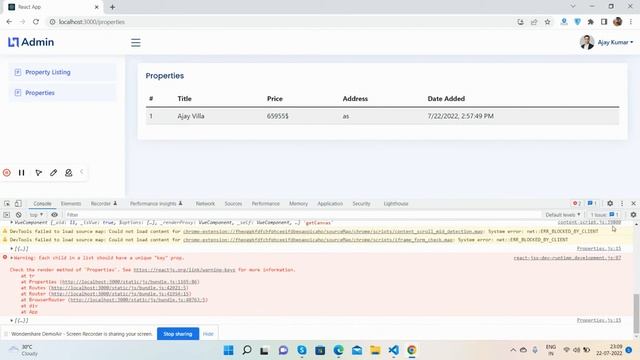The height and width of the screenshot is (360, 640).
Task: Click Stop sharing button
Action: [178, 334]
